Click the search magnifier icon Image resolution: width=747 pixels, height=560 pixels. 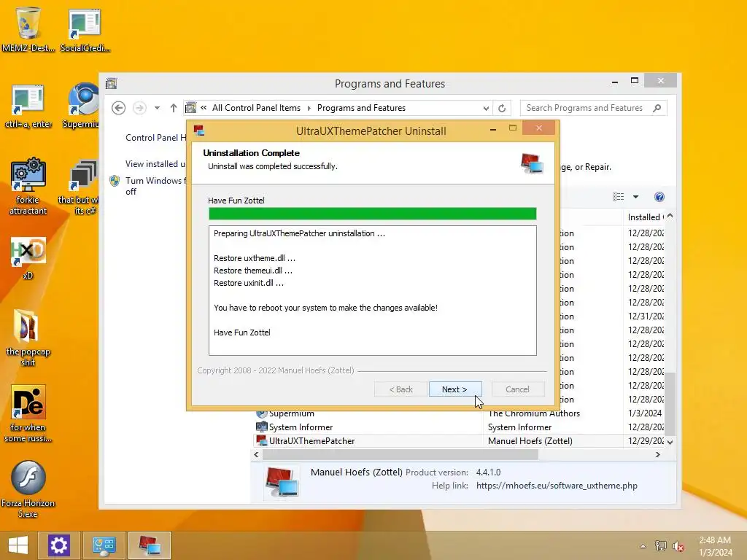coord(657,108)
